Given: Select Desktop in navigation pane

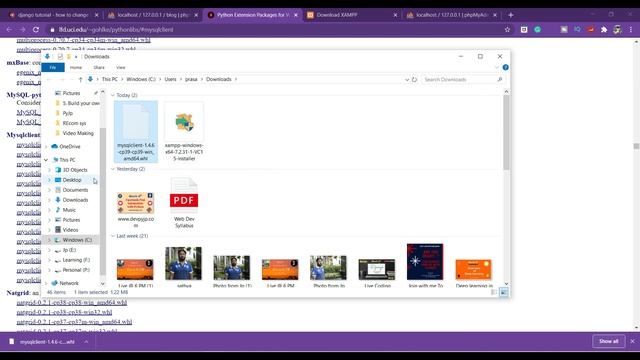Looking at the screenshot, I should coord(72,180).
